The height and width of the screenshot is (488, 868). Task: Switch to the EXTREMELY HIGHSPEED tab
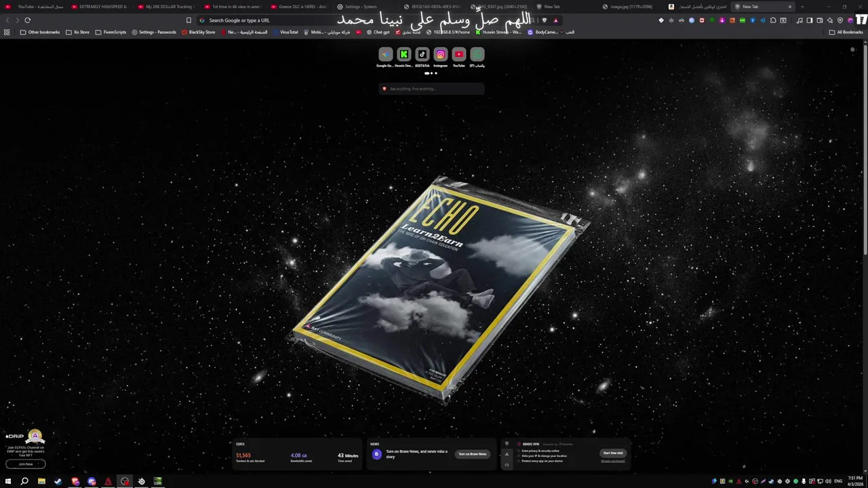point(100,7)
